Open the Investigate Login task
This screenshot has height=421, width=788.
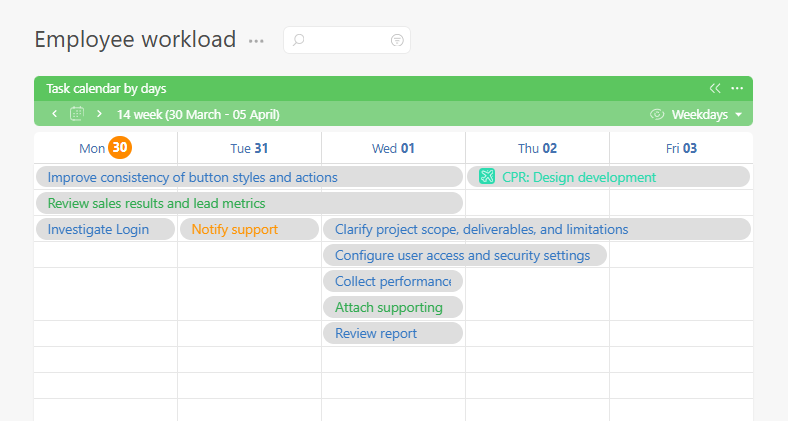click(98, 229)
